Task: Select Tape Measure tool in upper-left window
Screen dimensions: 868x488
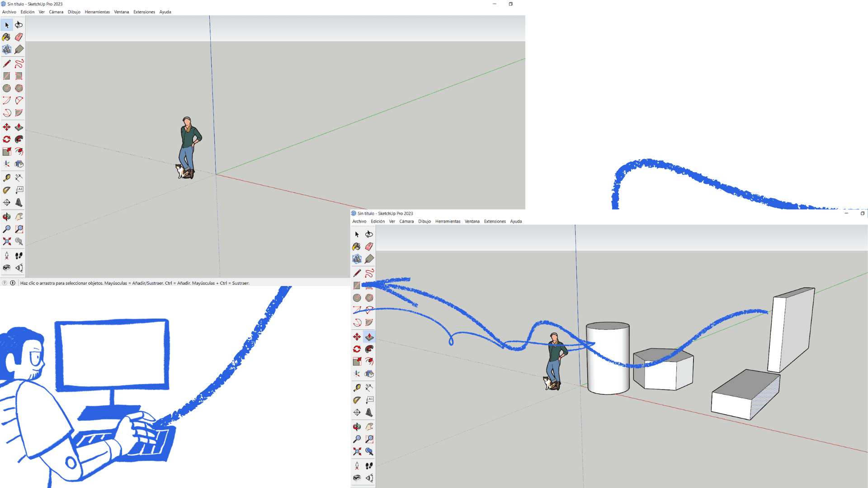Action: pos(6,178)
